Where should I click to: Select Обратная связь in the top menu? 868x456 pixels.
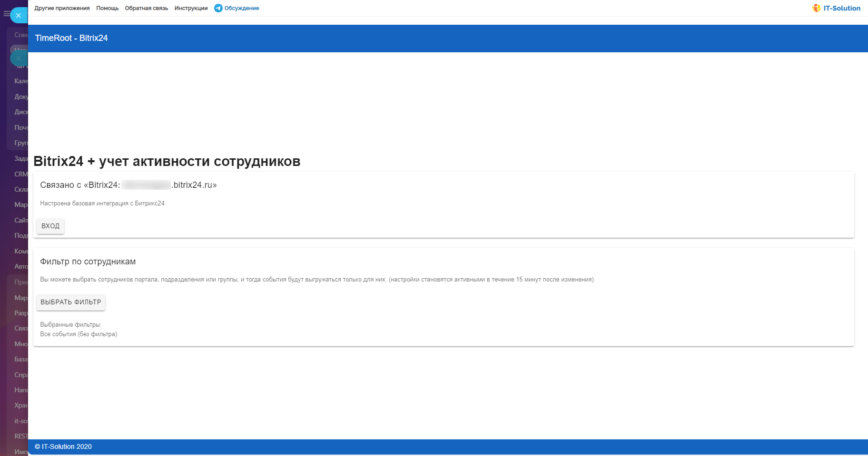pos(147,8)
